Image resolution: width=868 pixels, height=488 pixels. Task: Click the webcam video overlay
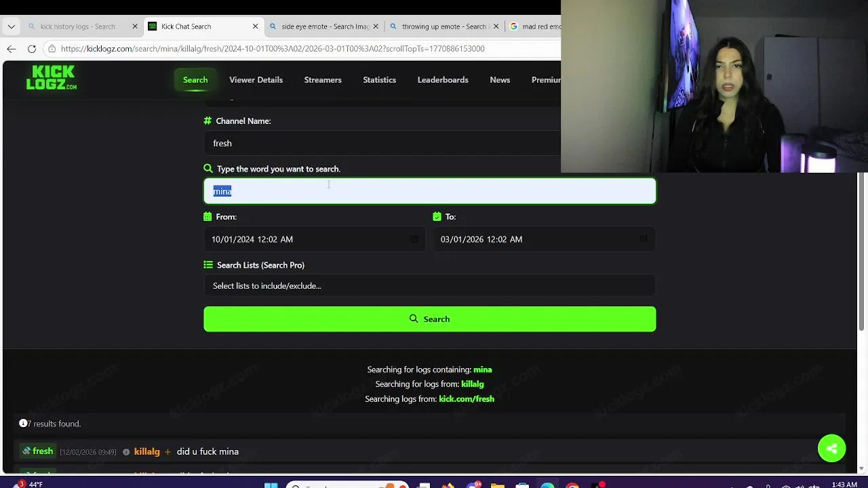click(x=714, y=86)
